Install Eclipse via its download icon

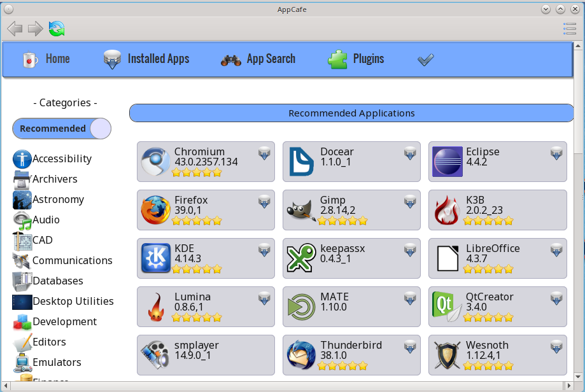click(x=556, y=153)
